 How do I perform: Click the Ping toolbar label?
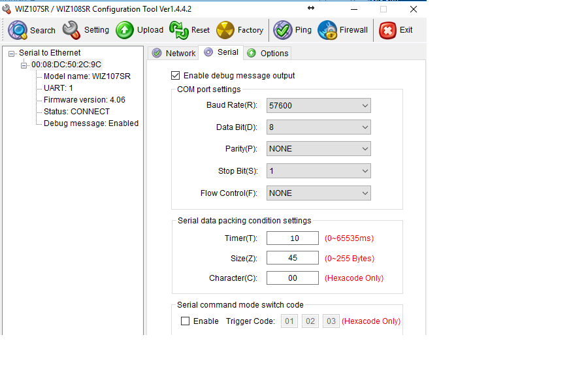pyautogui.click(x=303, y=30)
